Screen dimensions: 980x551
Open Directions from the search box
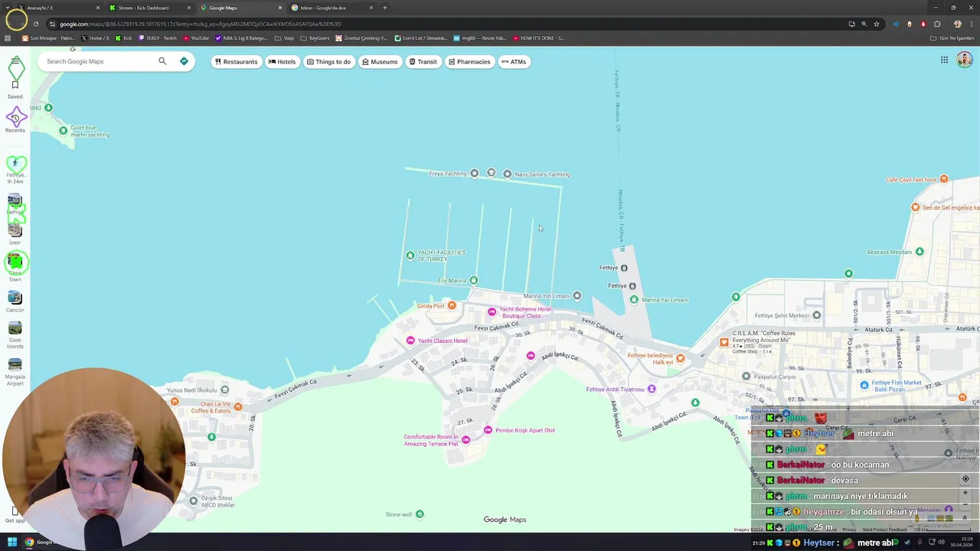coord(184,61)
